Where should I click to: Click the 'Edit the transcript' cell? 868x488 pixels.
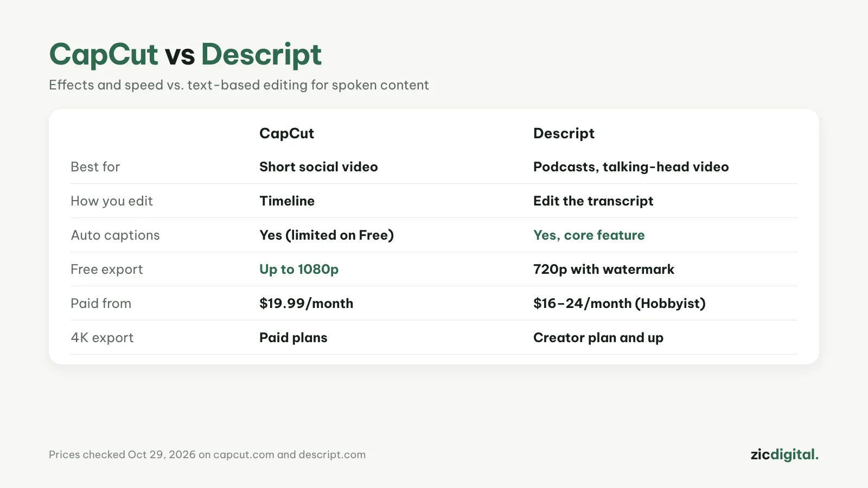point(593,201)
